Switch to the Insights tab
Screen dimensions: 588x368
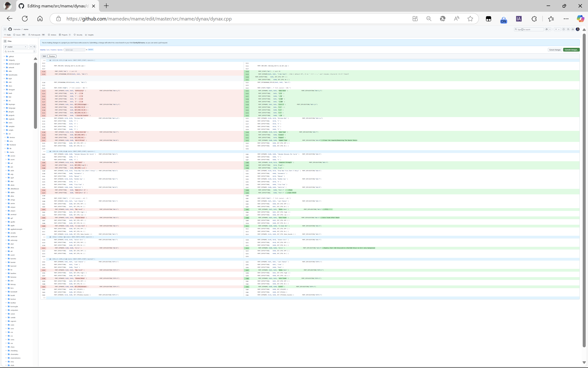click(89, 35)
